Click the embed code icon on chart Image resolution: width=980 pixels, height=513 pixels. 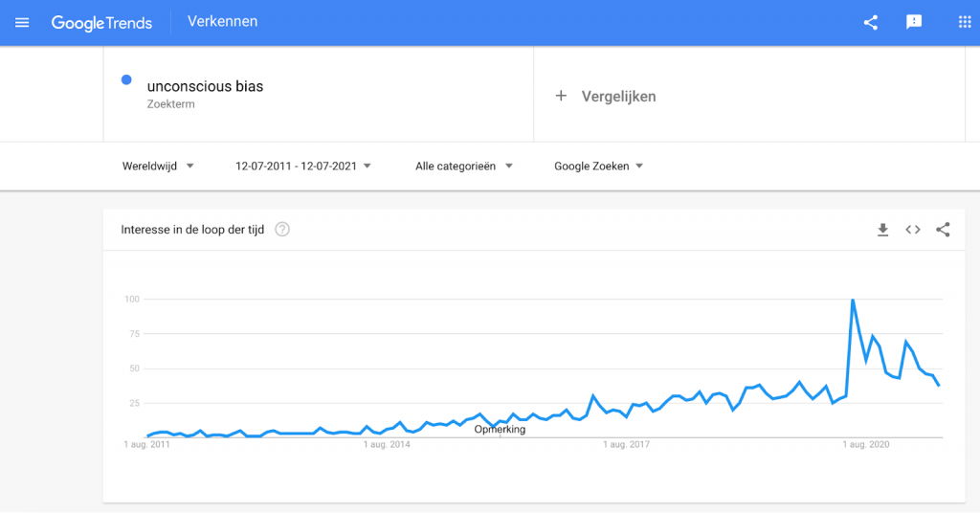click(x=912, y=230)
